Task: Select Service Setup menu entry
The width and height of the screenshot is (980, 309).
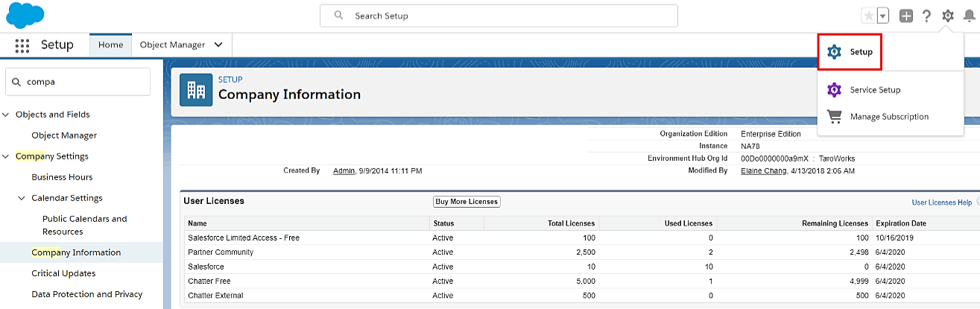Action: [x=875, y=90]
